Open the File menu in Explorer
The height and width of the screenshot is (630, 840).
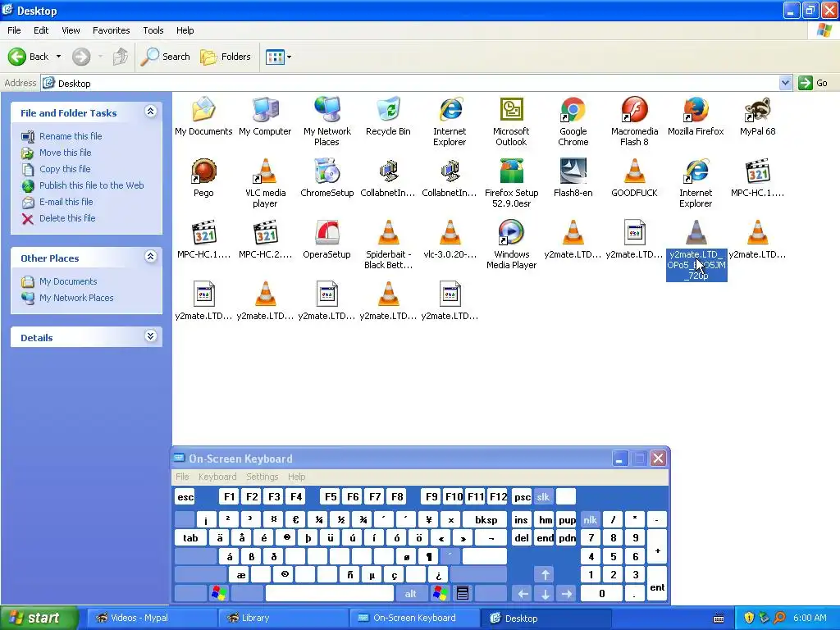point(14,30)
